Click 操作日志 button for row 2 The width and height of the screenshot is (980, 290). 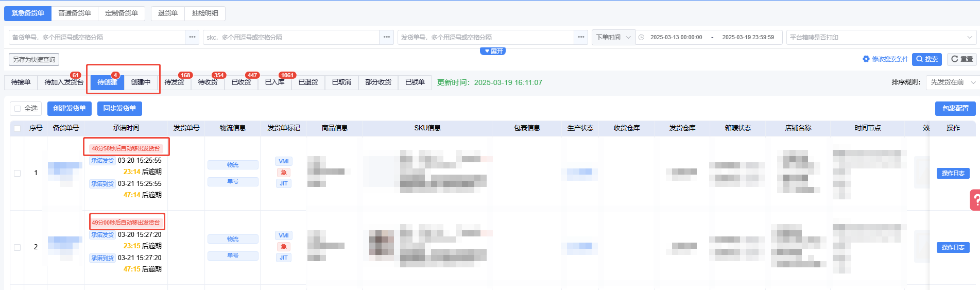pos(953,247)
